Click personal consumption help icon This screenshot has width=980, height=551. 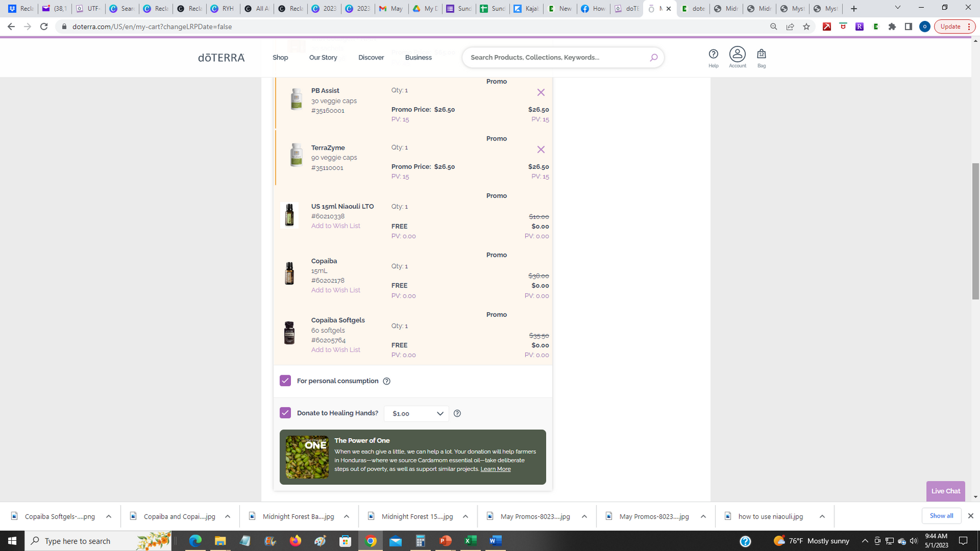tap(387, 381)
